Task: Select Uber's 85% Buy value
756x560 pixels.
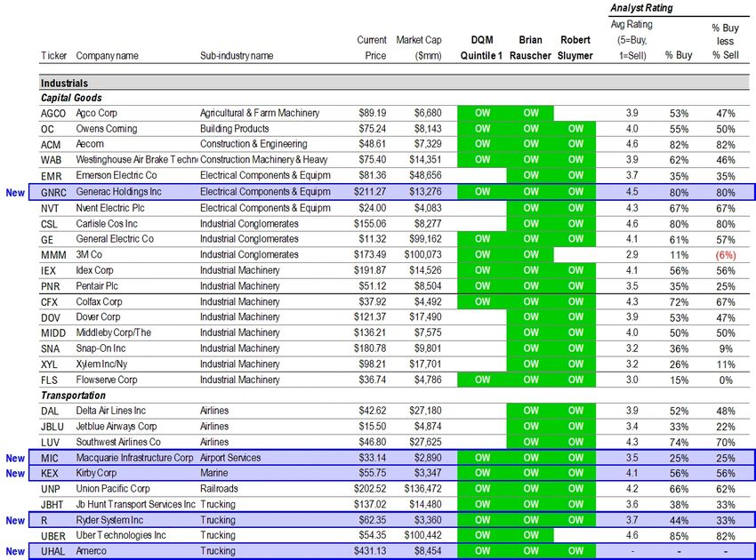Action: point(679,536)
